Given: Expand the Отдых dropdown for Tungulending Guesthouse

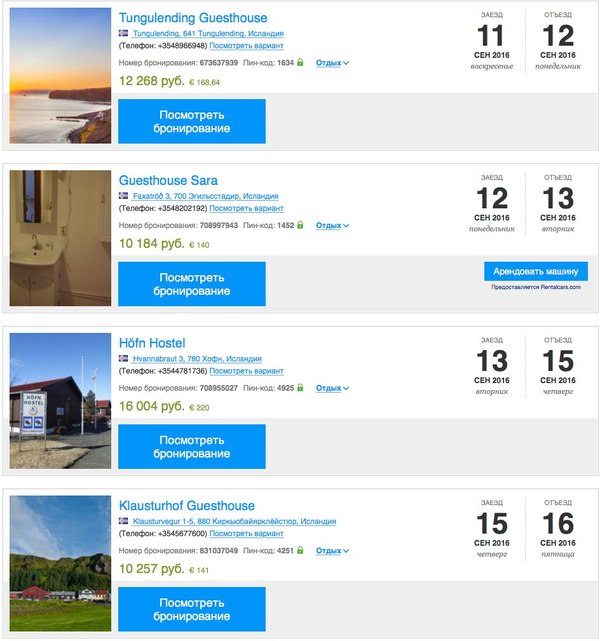Looking at the screenshot, I should [x=332, y=63].
